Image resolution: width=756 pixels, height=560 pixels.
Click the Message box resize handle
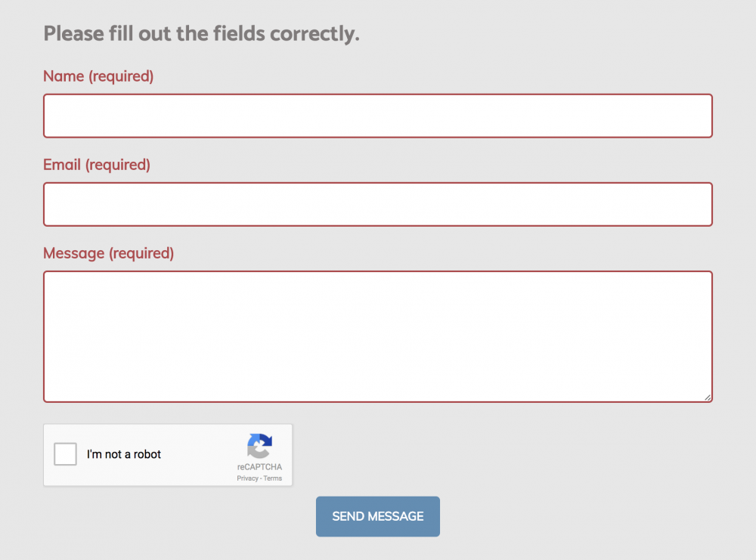coord(708,398)
